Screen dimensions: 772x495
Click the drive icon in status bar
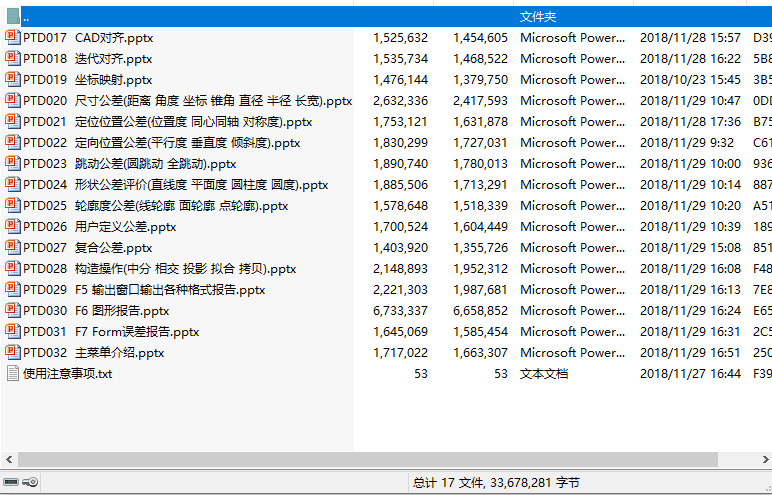coord(11,482)
